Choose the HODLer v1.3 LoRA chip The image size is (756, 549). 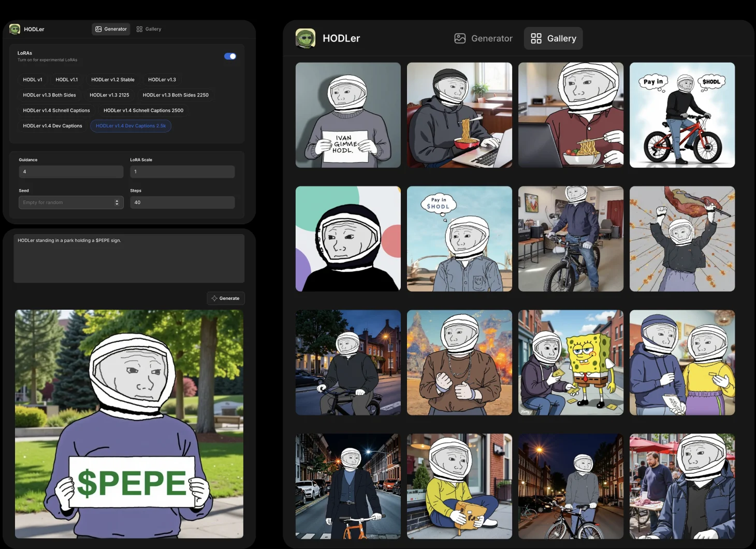click(x=162, y=80)
